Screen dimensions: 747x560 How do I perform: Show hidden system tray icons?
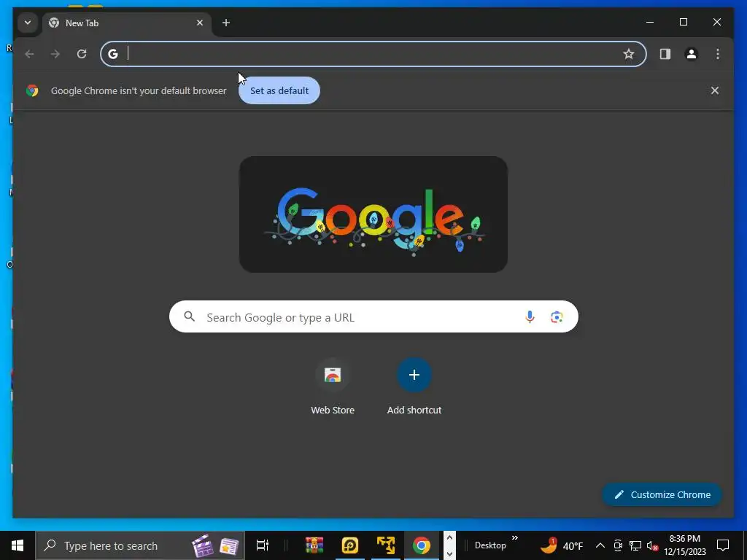pos(600,545)
